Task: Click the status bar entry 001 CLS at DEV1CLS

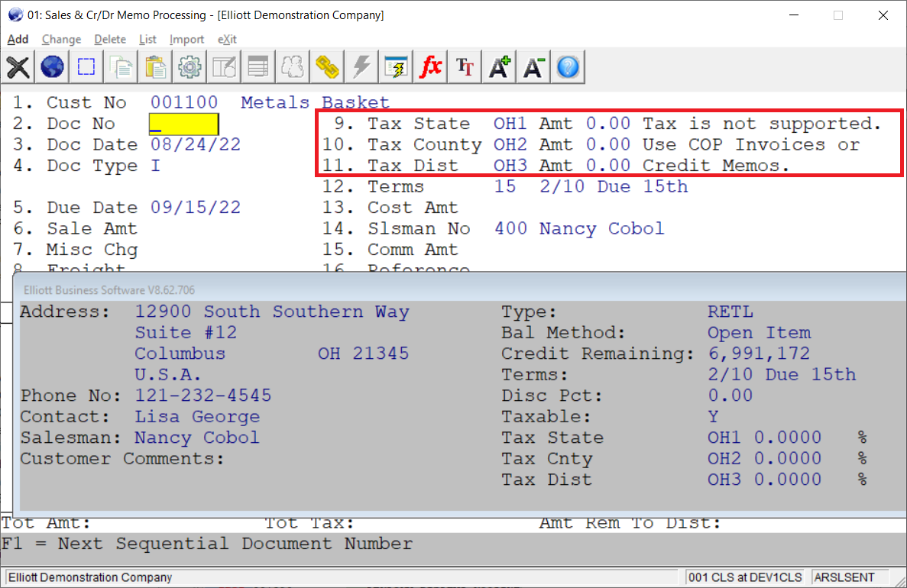Action: pos(745,577)
